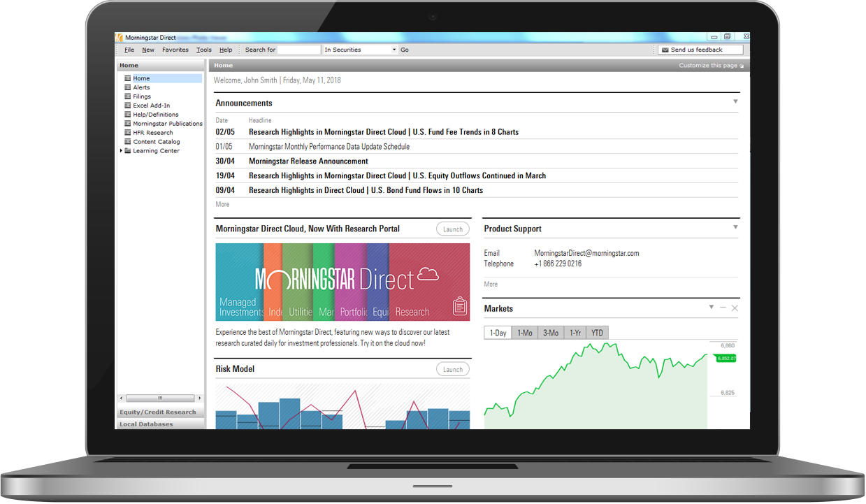
Task: Switch the Markets chart to YTD
Action: tap(598, 333)
